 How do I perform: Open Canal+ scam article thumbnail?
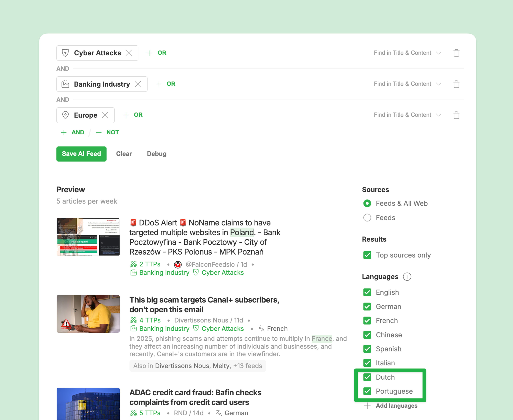coord(88,314)
